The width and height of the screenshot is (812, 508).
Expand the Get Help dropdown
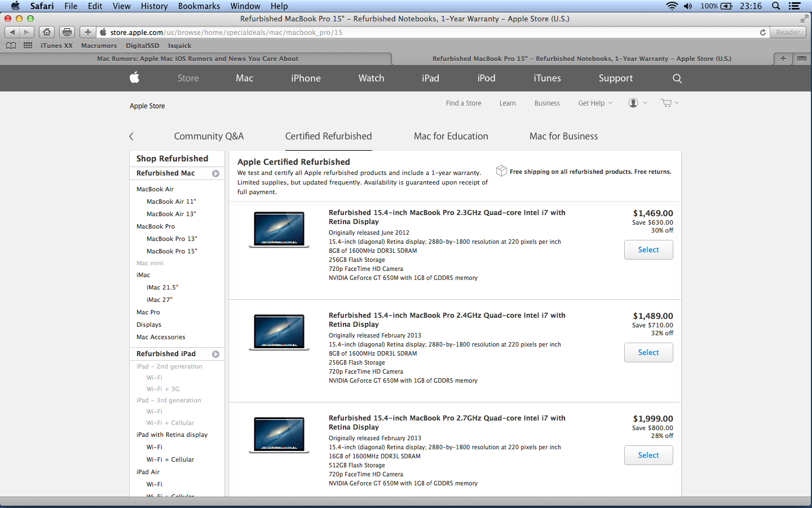pos(595,103)
